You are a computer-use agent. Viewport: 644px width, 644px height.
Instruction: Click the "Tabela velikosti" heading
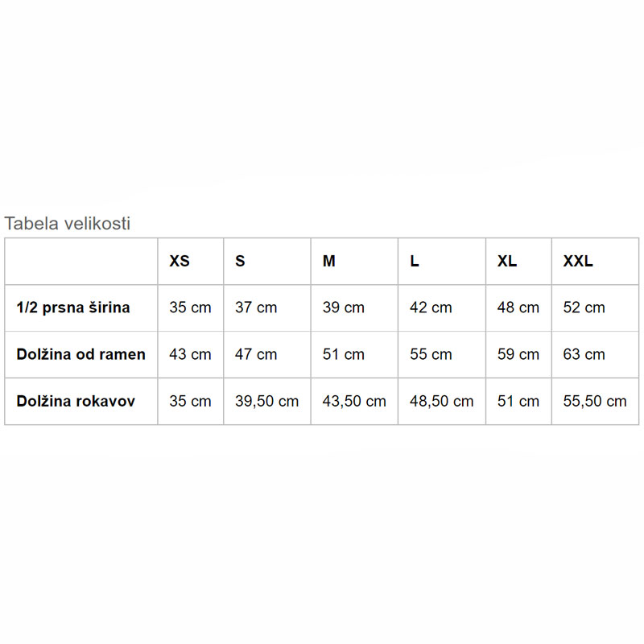click(x=68, y=224)
